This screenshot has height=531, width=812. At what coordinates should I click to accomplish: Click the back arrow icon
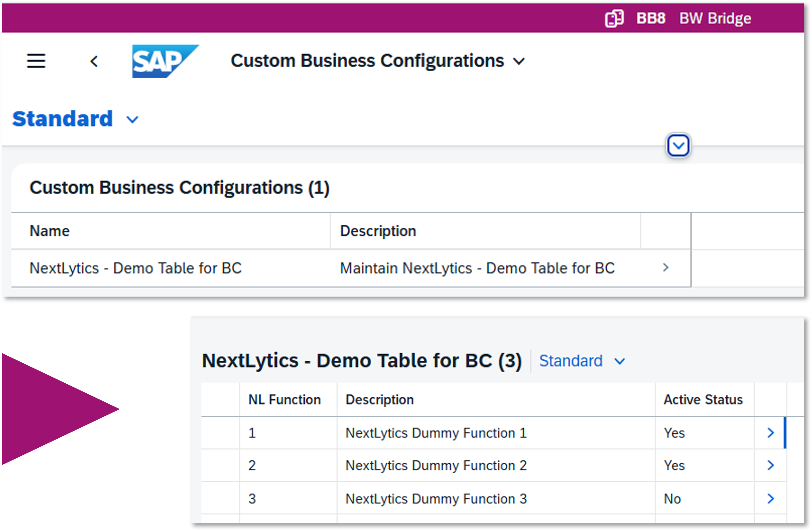94,61
